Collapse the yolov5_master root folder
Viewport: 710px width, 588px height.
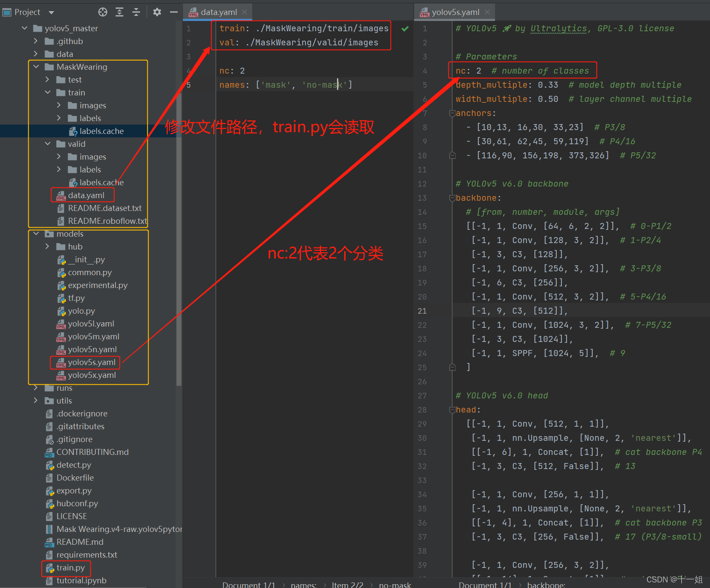point(24,28)
